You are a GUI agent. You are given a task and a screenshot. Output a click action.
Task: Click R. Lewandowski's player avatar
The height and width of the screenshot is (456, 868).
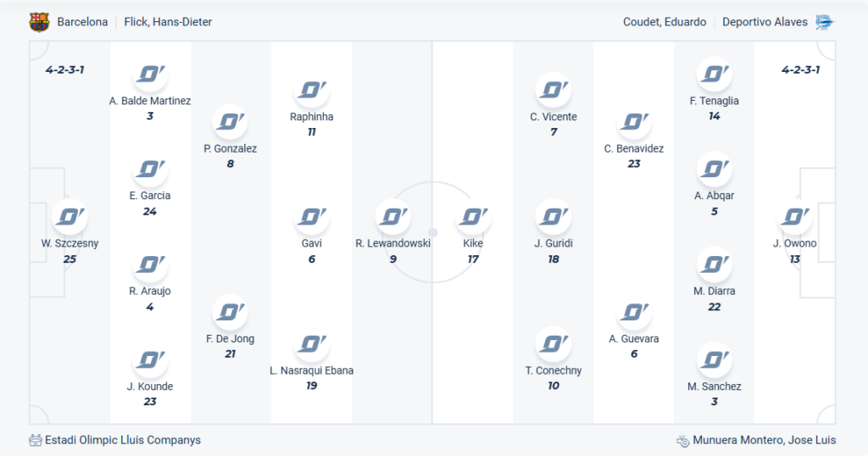click(x=392, y=217)
